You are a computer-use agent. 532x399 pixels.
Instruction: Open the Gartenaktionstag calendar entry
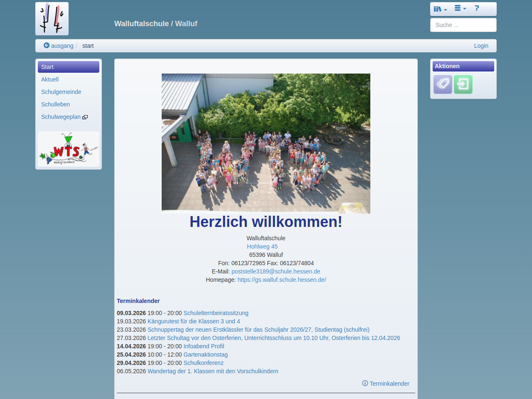205,355
